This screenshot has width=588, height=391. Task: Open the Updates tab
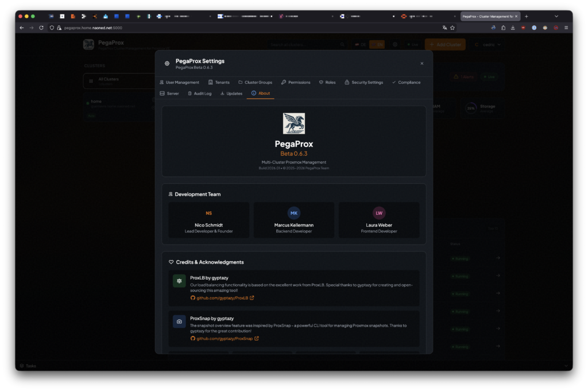(231, 93)
